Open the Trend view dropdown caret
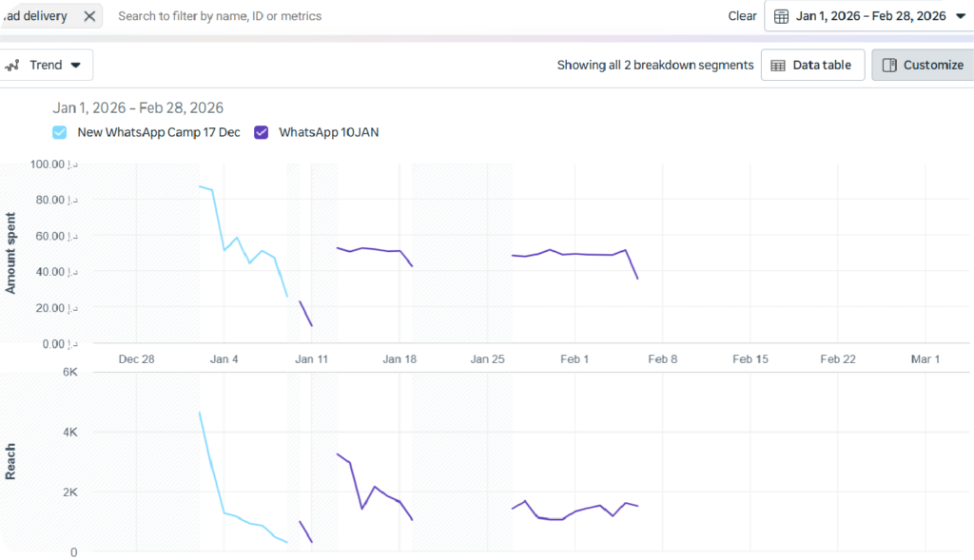The image size is (974, 560). (75, 66)
